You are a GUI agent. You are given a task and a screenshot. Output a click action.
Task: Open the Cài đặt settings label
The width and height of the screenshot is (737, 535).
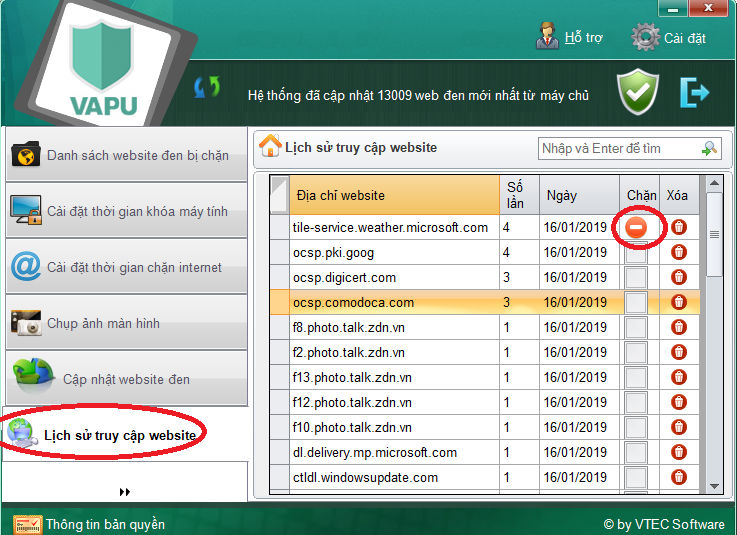(x=684, y=38)
